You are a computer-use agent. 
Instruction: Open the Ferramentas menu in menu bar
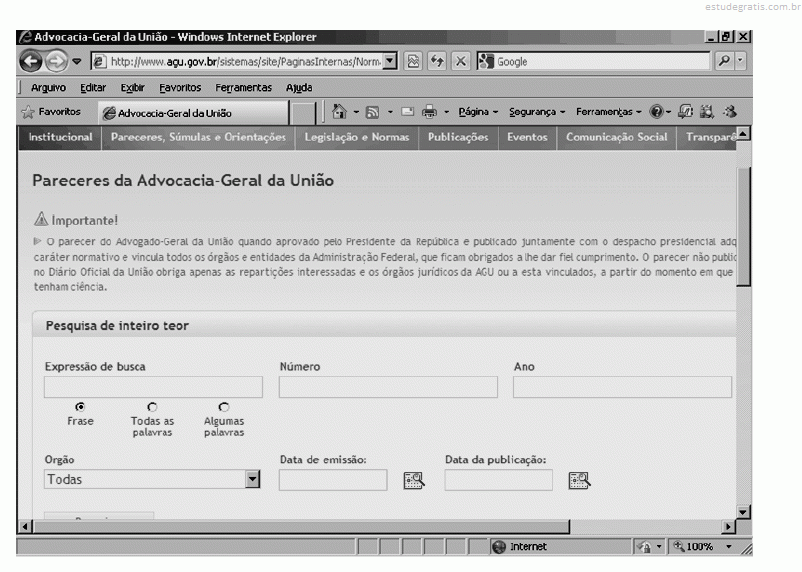[x=243, y=87]
